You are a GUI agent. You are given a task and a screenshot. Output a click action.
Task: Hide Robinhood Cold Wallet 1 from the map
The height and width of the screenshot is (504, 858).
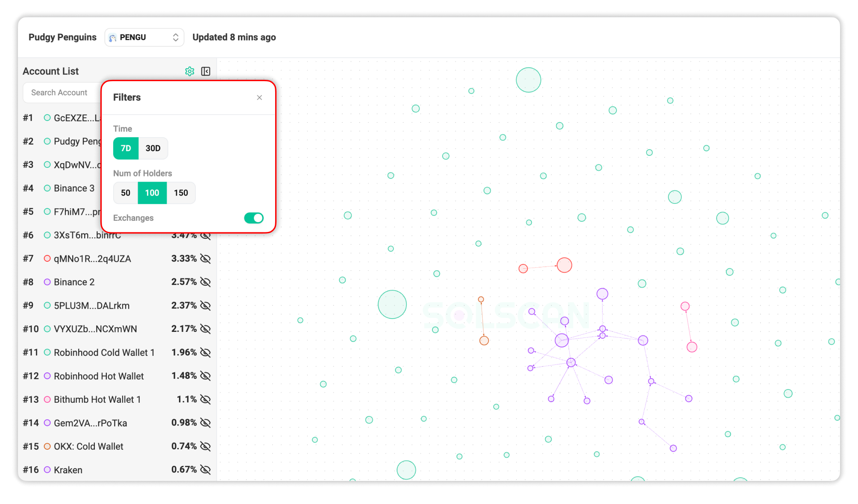pos(205,352)
